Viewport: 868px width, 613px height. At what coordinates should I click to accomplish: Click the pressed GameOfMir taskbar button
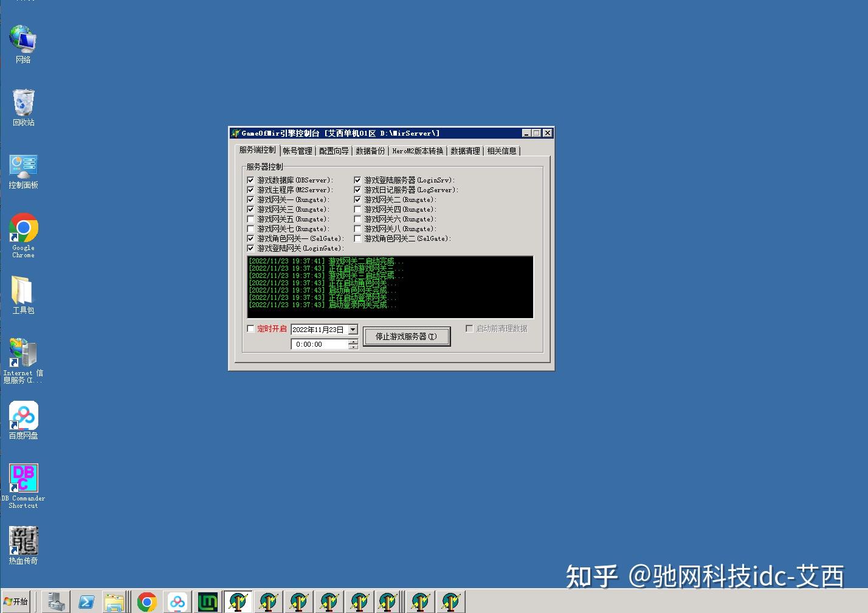238,602
